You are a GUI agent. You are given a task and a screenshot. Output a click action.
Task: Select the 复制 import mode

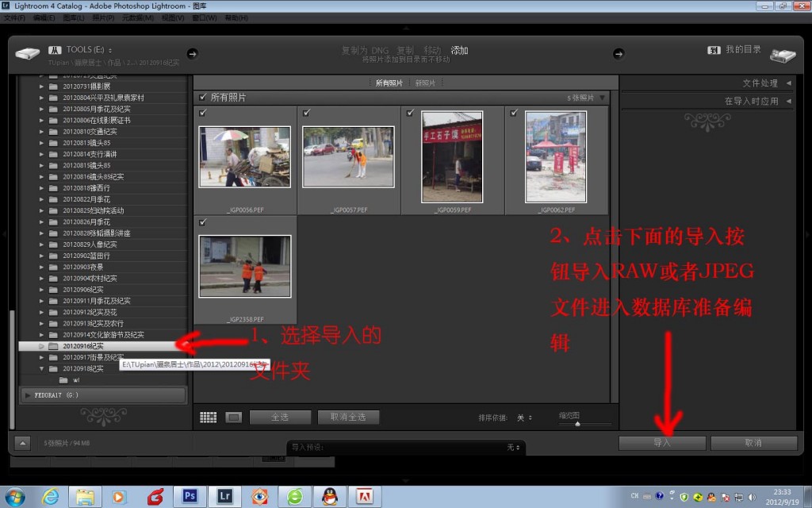pos(405,50)
